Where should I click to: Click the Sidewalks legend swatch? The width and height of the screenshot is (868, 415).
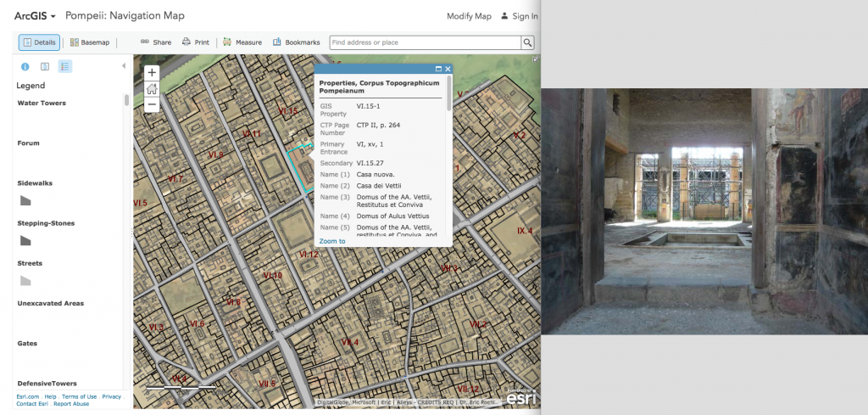(25, 200)
